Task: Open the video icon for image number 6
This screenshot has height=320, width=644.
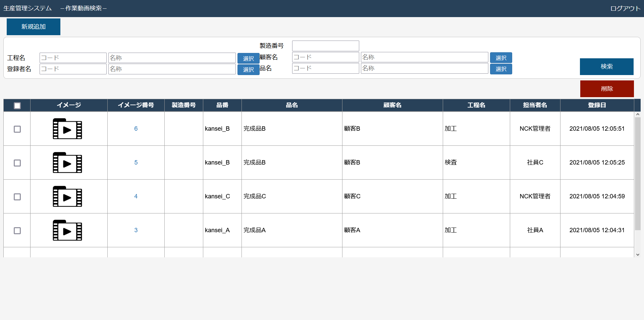Action: pos(67,129)
